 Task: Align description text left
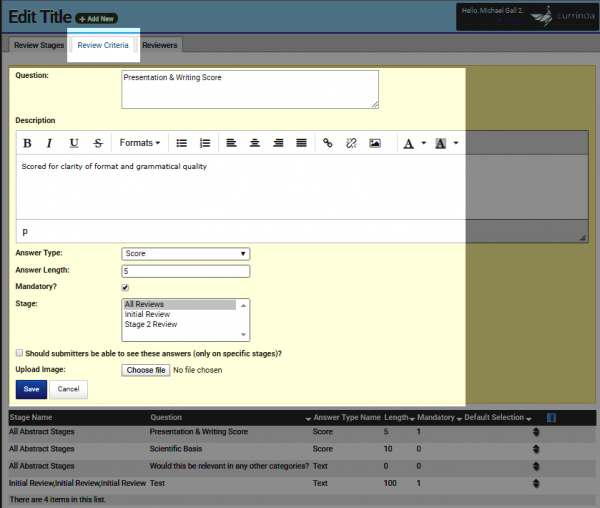[231, 143]
